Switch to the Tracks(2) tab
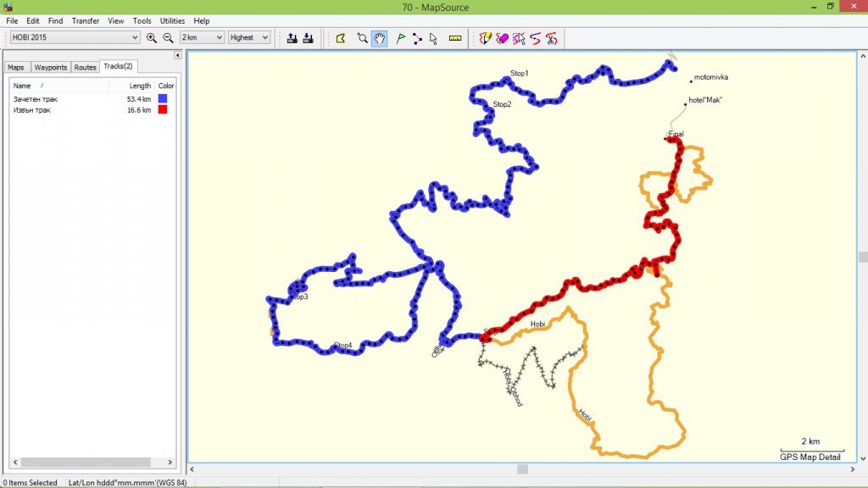 point(118,66)
